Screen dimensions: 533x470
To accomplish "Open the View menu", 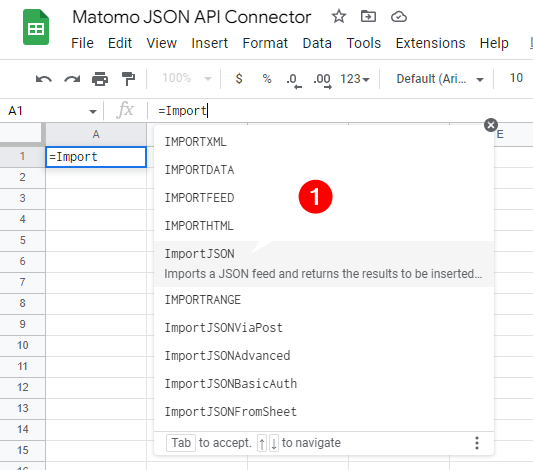I will pyautogui.click(x=161, y=43).
